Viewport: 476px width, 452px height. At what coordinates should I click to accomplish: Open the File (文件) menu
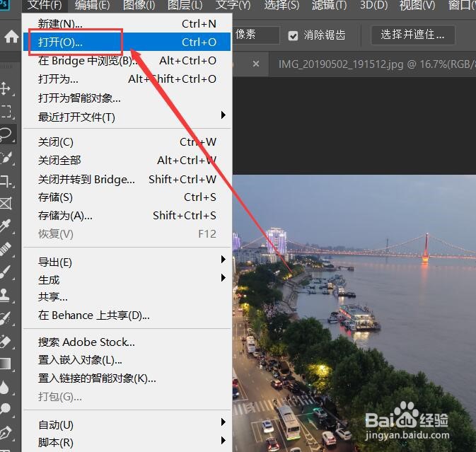45,5
